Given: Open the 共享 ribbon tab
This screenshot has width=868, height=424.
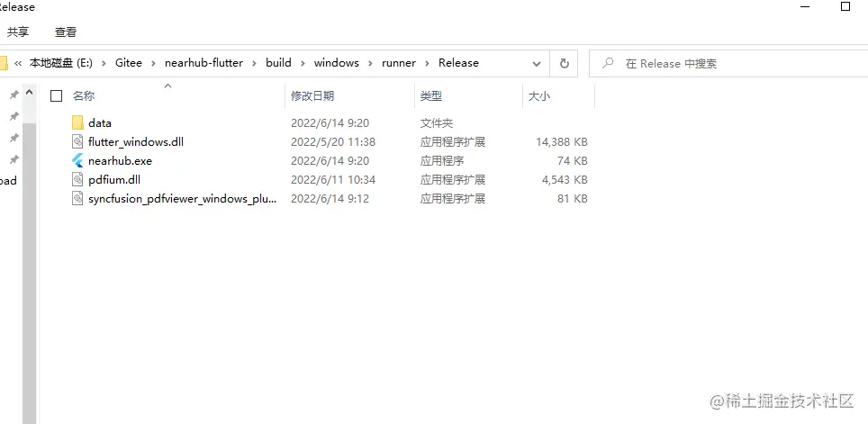Looking at the screenshot, I should tap(18, 32).
